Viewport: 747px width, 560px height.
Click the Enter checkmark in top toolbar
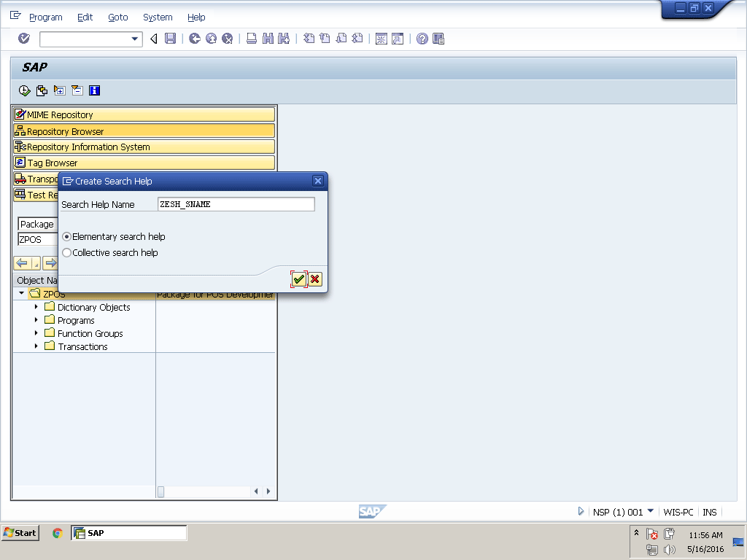(24, 39)
